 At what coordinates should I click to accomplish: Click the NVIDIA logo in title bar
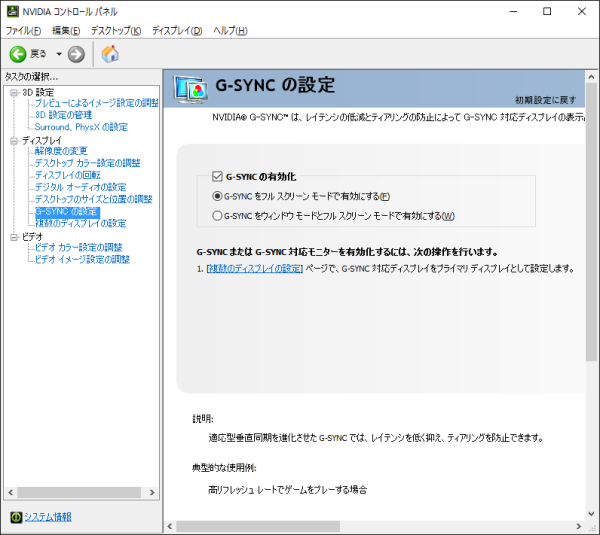pos(13,11)
